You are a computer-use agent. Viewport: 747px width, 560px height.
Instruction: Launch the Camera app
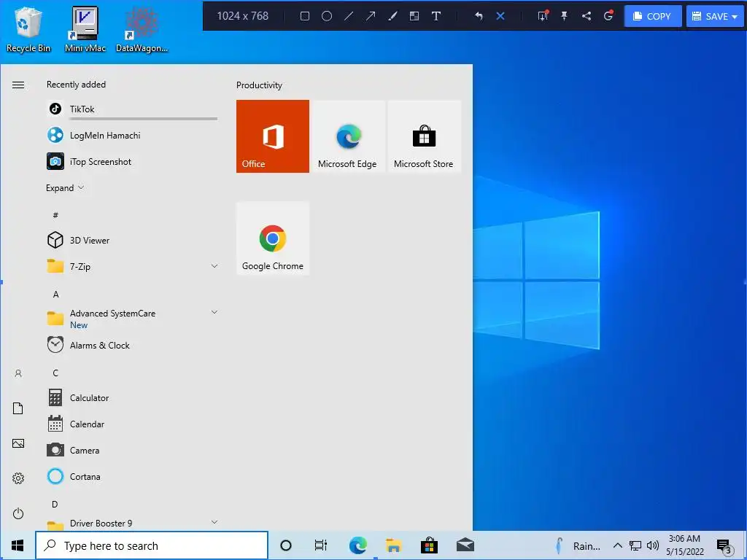[132, 450]
